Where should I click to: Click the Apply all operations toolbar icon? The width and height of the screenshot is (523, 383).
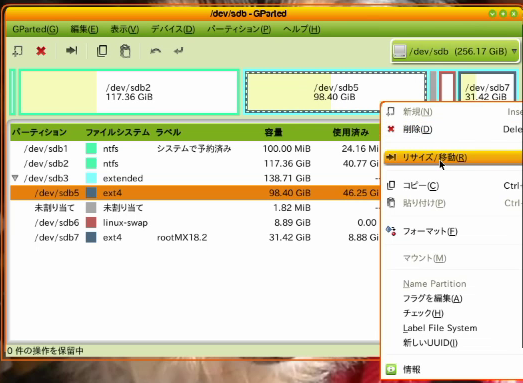point(178,51)
